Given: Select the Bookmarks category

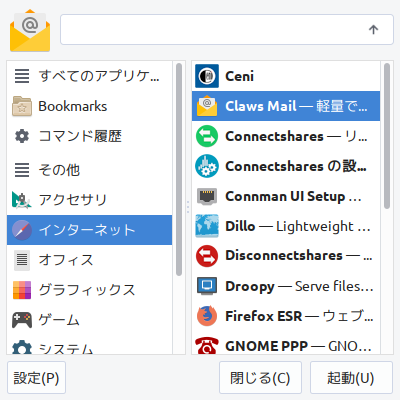Looking at the screenshot, I should coord(89,106).
